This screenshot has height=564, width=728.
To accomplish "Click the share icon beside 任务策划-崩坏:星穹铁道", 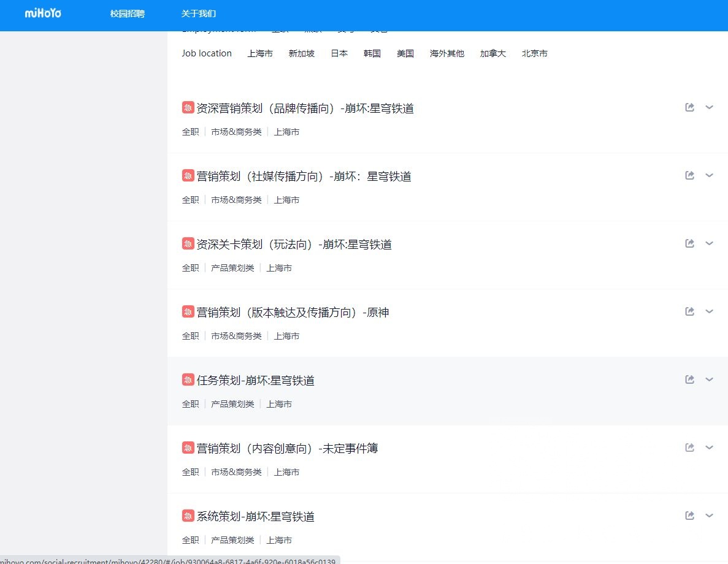I will point(689,379).
